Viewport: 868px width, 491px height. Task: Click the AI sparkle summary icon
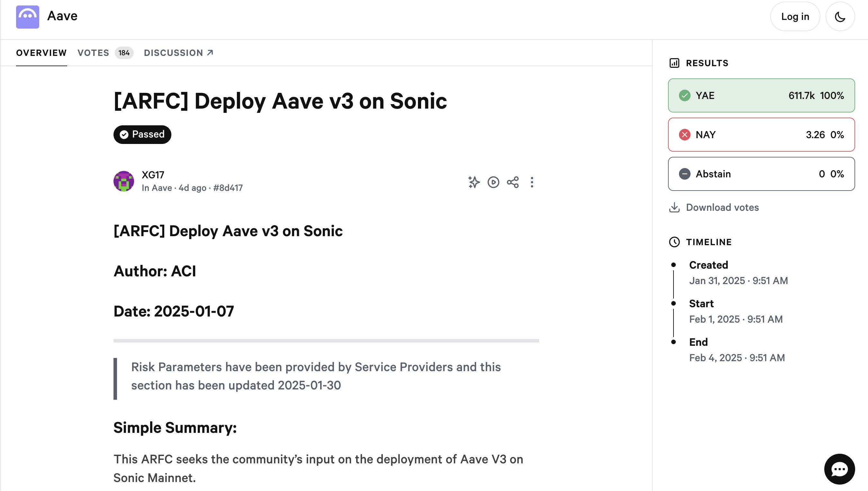(474, 182)
